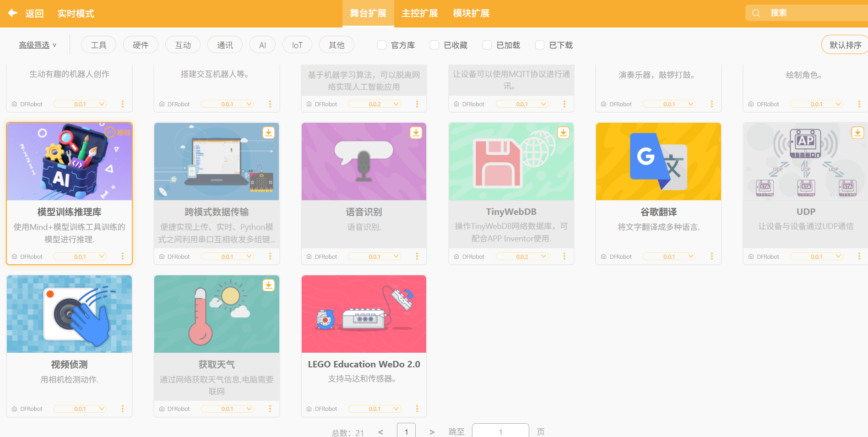Image resolution: width=868 pixels, height=437 pixels.
Task: Select the IoT category filter
Action: click(x=297, y=45)
